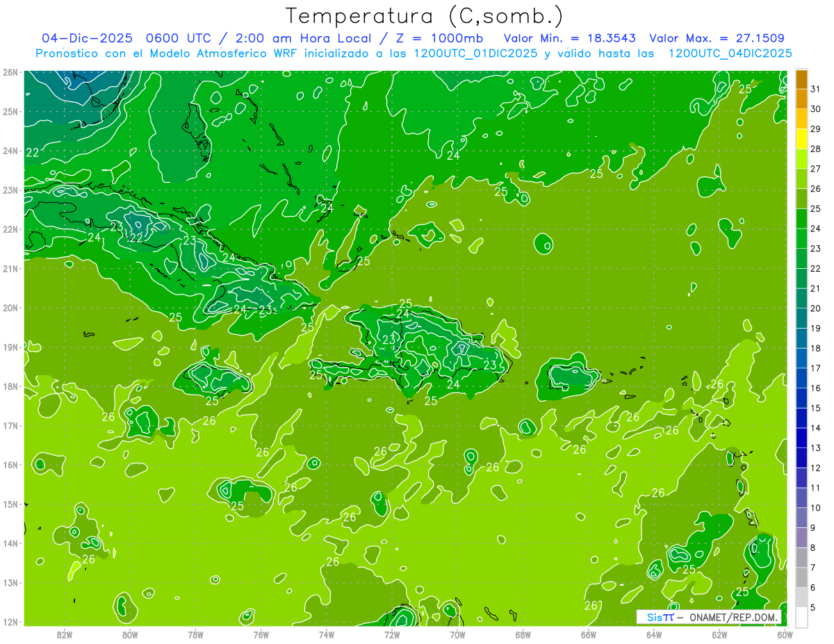Click legend value 7 on color scale

coord(814,568)
